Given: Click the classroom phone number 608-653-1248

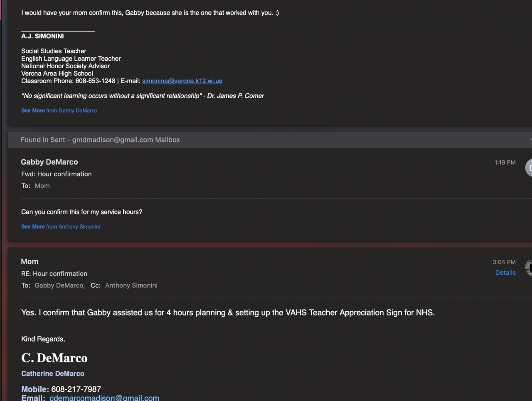Looking at the screenshot, I should click(95, 81).
